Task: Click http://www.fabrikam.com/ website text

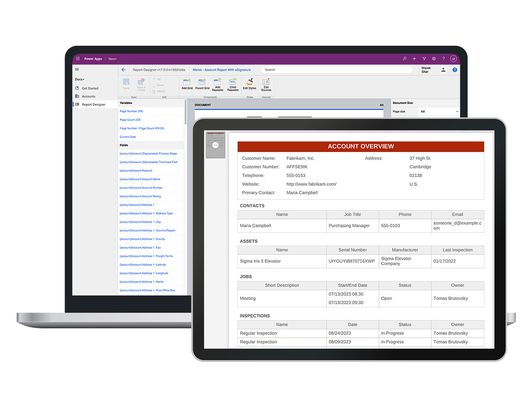Action: tap(311, 184)
